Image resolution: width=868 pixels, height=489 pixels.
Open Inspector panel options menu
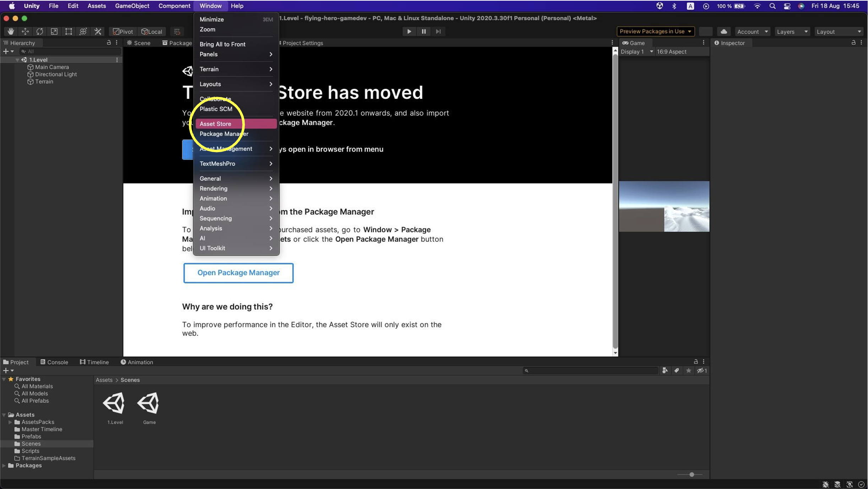point(861,43)
